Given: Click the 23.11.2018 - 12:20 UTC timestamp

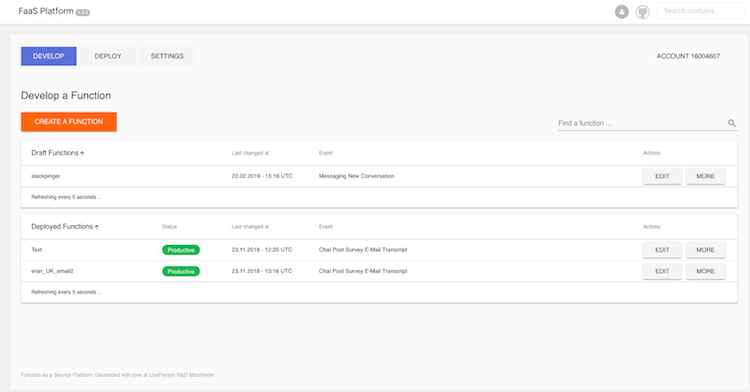Looking at the screenshot, I should [262, 250].
